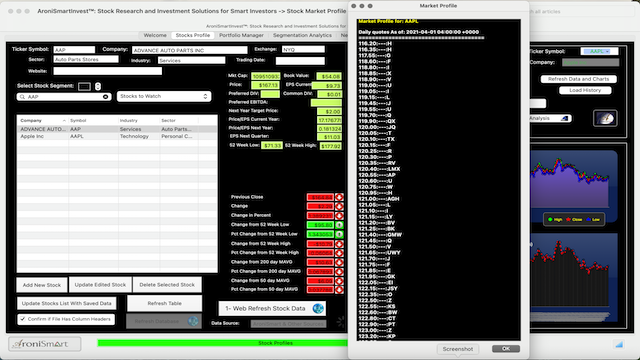The height and width of the screenshot is (360, 640).
Task: Click the 52 Week Low value $71.33
Action: coord(272,146)
